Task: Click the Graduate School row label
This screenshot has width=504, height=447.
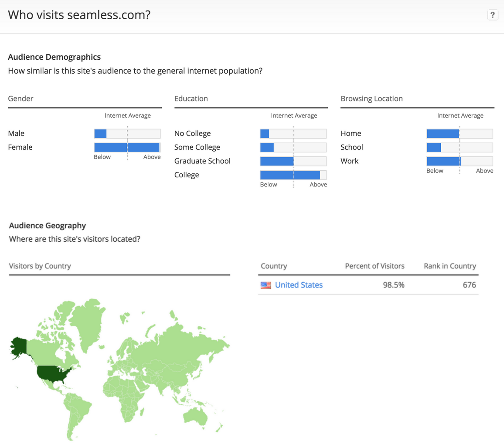Action: [x=202, y=161]
